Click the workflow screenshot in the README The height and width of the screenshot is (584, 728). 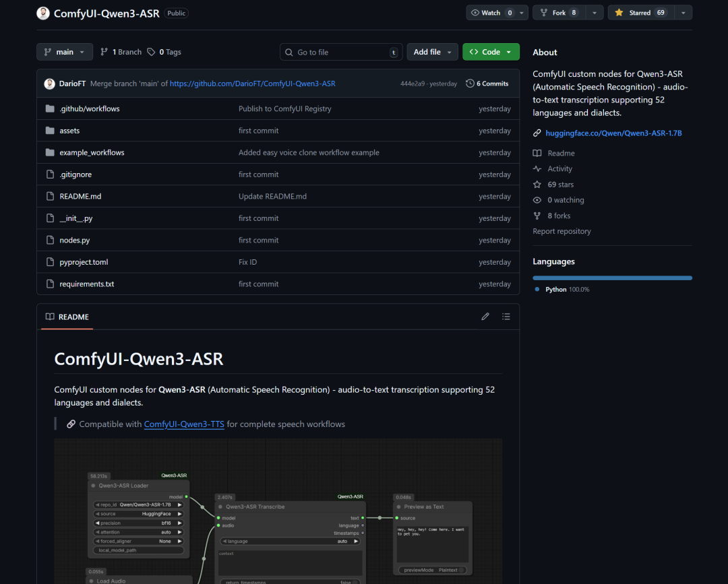[278, 511]
